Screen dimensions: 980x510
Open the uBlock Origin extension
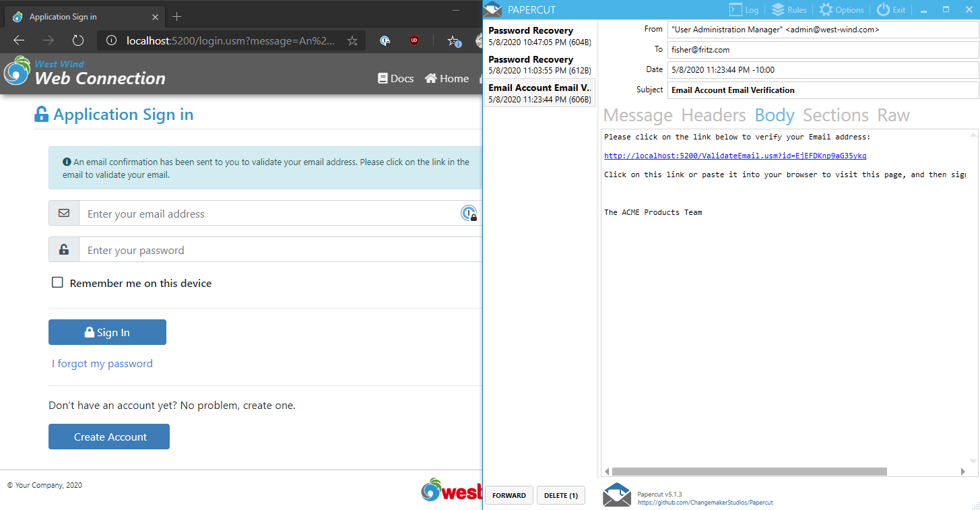[414, 41]
